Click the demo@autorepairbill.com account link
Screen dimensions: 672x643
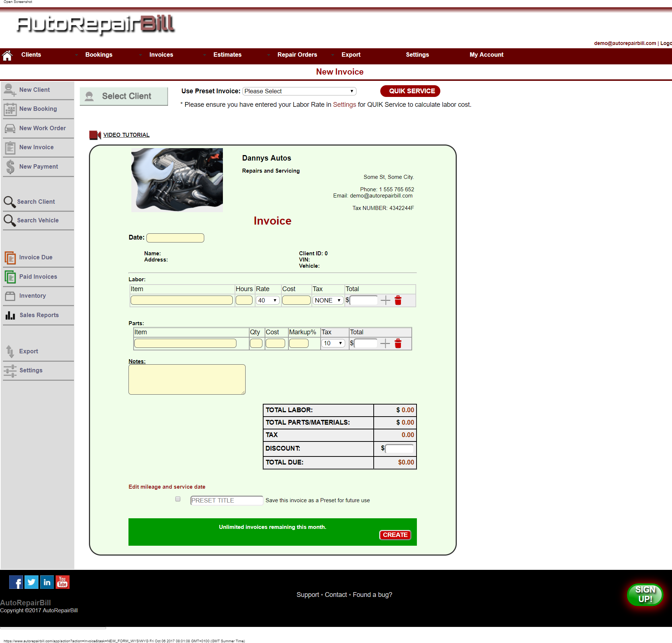[625, 43]
